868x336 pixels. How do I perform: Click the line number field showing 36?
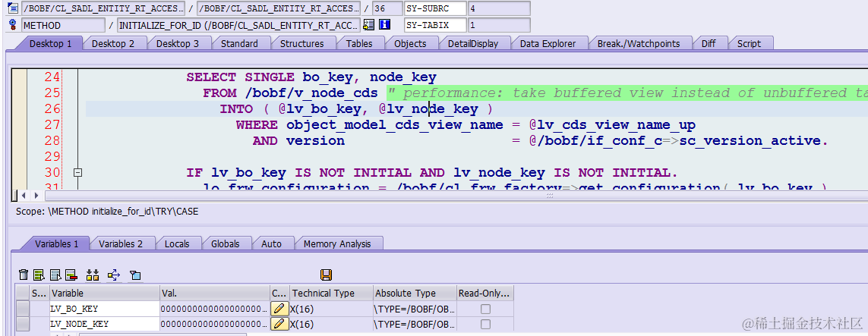[x=387, y=8]
